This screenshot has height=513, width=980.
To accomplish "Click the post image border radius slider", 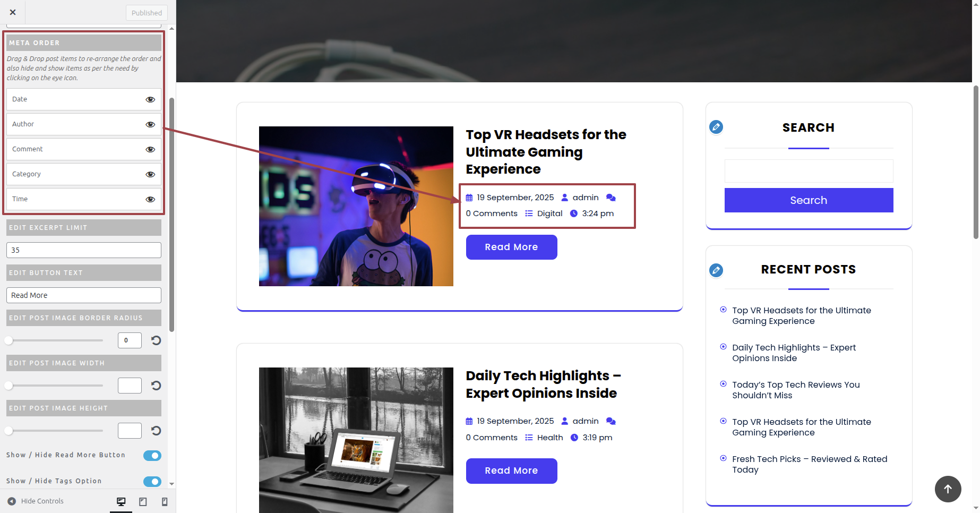I will [x=55, y=340].
